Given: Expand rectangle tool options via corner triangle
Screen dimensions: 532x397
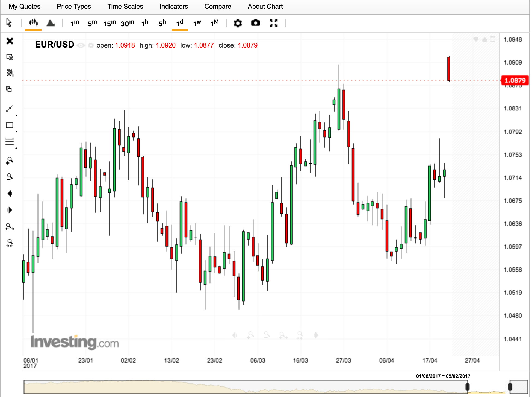Looking at the screenshot, I should [16, 132].
